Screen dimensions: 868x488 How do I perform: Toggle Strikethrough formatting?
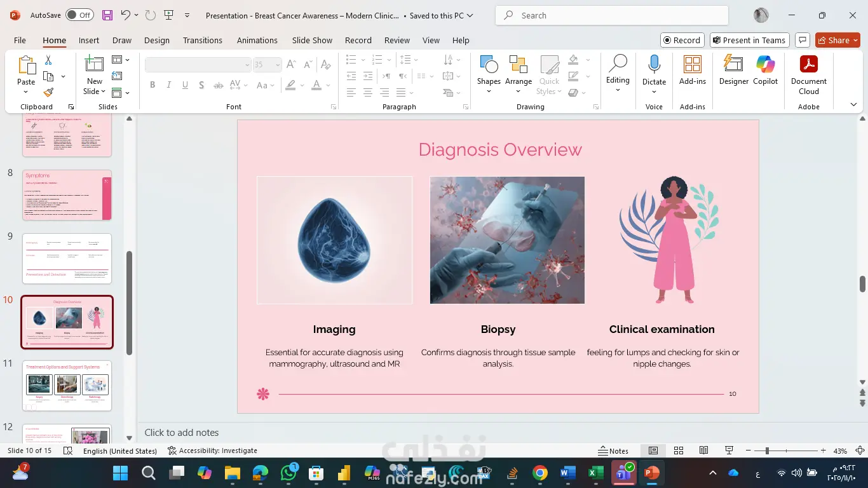tap(218, 85)
